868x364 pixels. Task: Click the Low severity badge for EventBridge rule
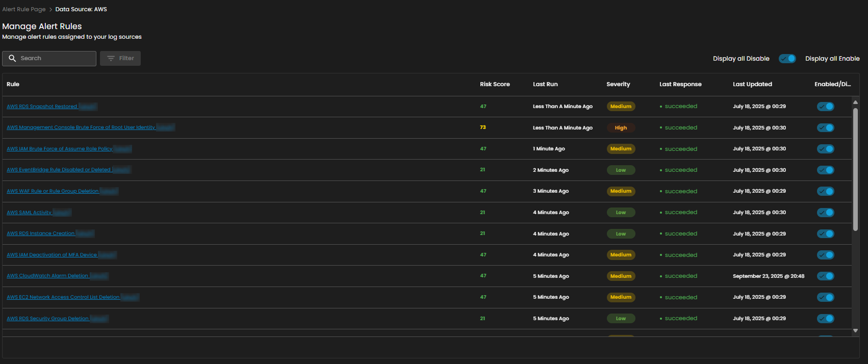(x=621, y=170)
